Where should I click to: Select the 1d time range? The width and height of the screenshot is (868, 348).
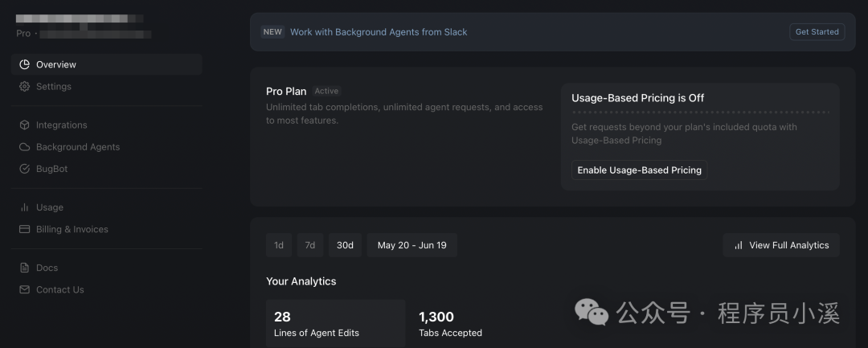point(279,245)
